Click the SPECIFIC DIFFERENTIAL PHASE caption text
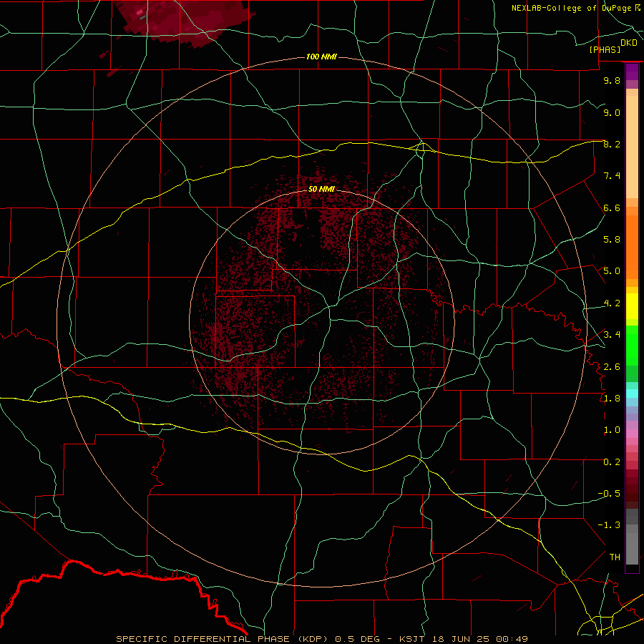This screenshot has height=644, width=644. click(202, 639)
